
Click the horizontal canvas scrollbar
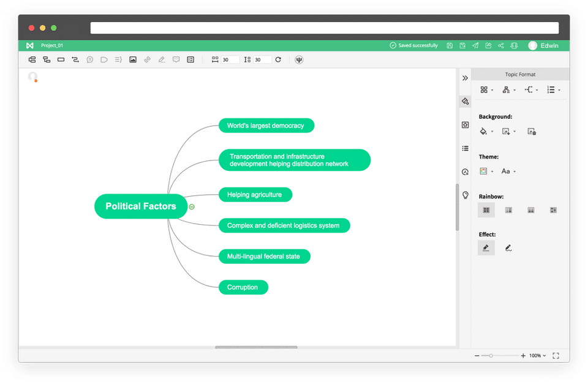coord(256,347)
